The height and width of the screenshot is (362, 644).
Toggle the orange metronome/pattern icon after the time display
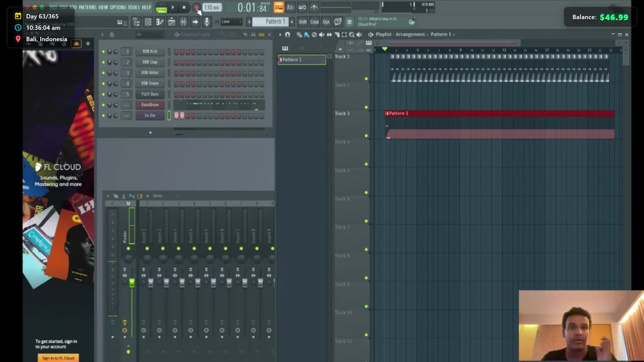coord(278,7)
